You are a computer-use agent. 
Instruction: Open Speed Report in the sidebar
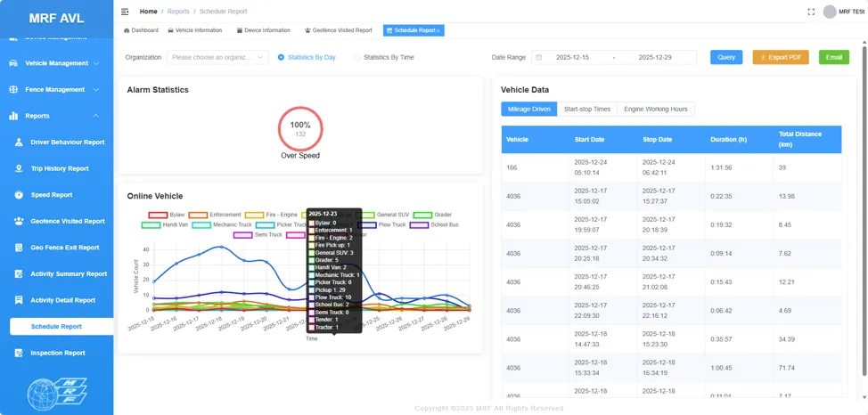point(52,195)
